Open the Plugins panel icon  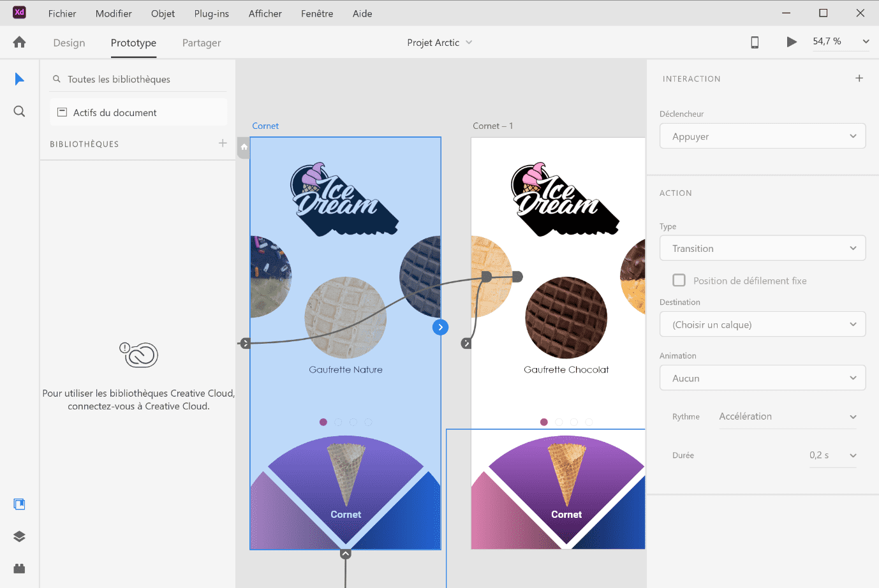(19, 568)
